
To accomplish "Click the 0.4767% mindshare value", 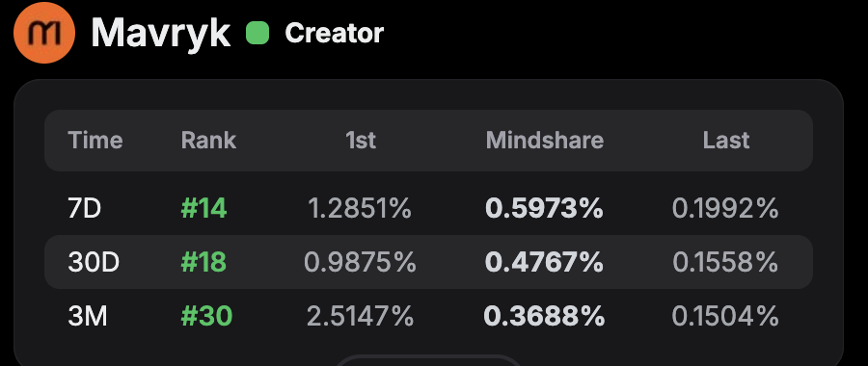I will 544,262.
